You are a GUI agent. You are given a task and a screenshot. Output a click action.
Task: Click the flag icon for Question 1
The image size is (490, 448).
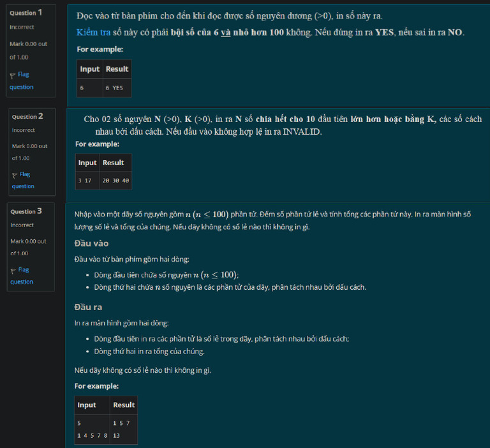pos(13,75)
